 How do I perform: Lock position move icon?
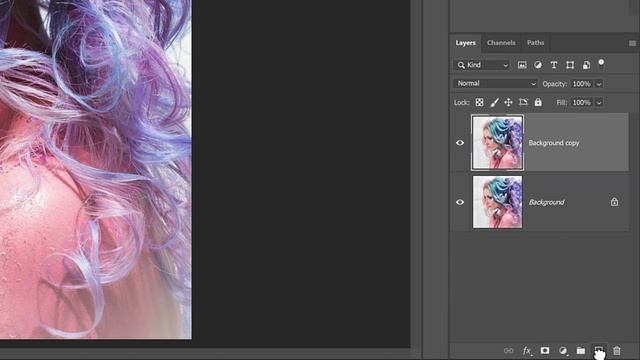point(508,102)
